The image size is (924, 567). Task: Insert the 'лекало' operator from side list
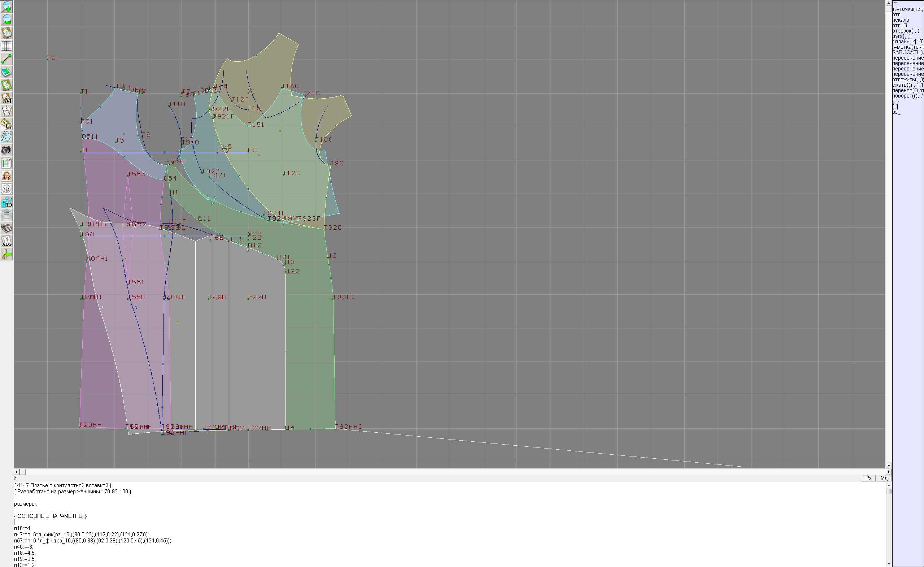901,20
